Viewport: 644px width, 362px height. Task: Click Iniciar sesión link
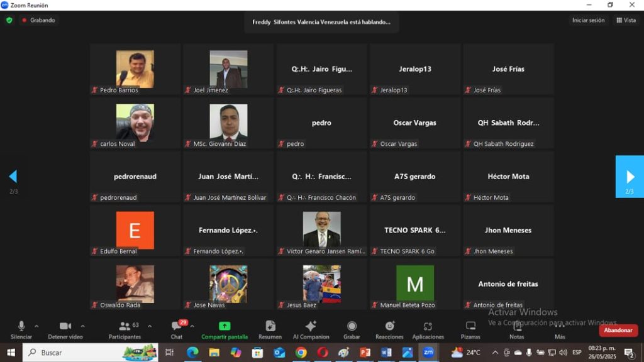pyautogui.click(x=588, y=20)
